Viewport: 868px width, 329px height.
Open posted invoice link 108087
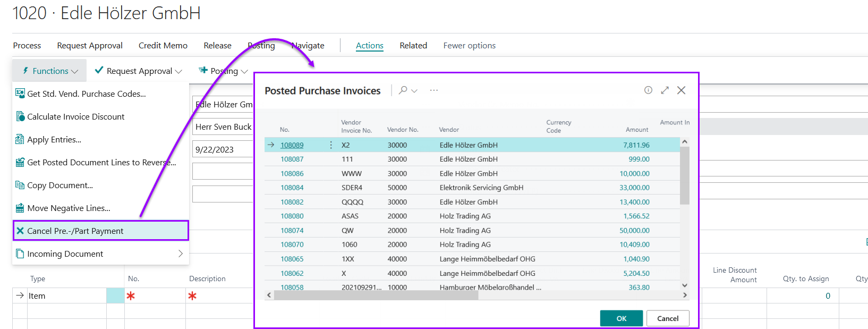[x=292, y=159]
